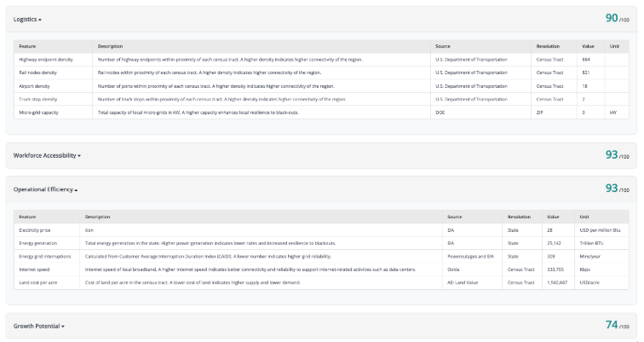
Task: Select the Land cost per acre row
Action: point(38,282)
